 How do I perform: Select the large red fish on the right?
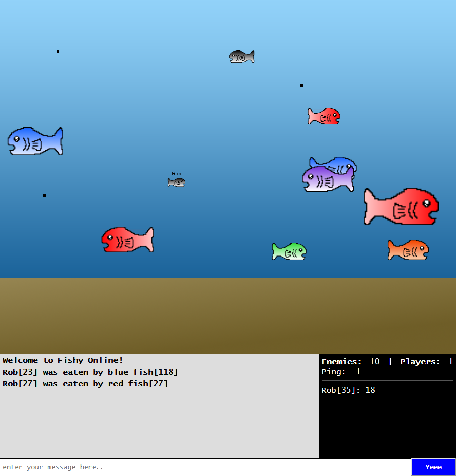pyautogui.click(x=401, y=206)
